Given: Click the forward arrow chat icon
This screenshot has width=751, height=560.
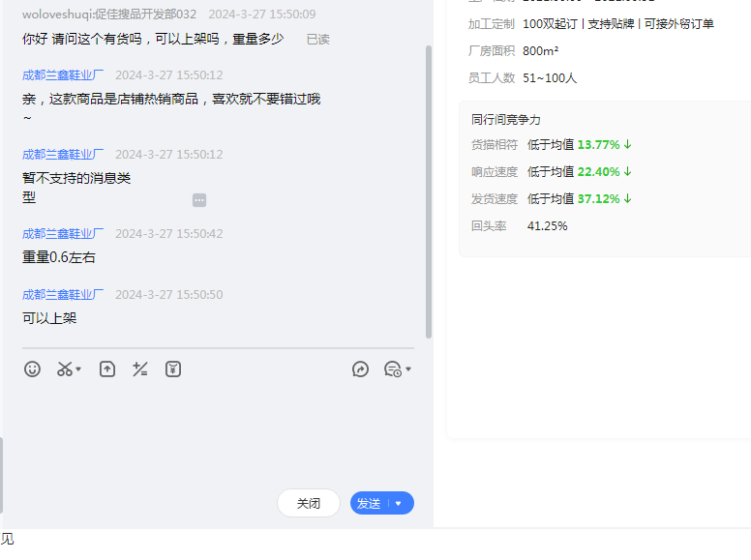Looking at the screenshot, I should coord(360,369).
